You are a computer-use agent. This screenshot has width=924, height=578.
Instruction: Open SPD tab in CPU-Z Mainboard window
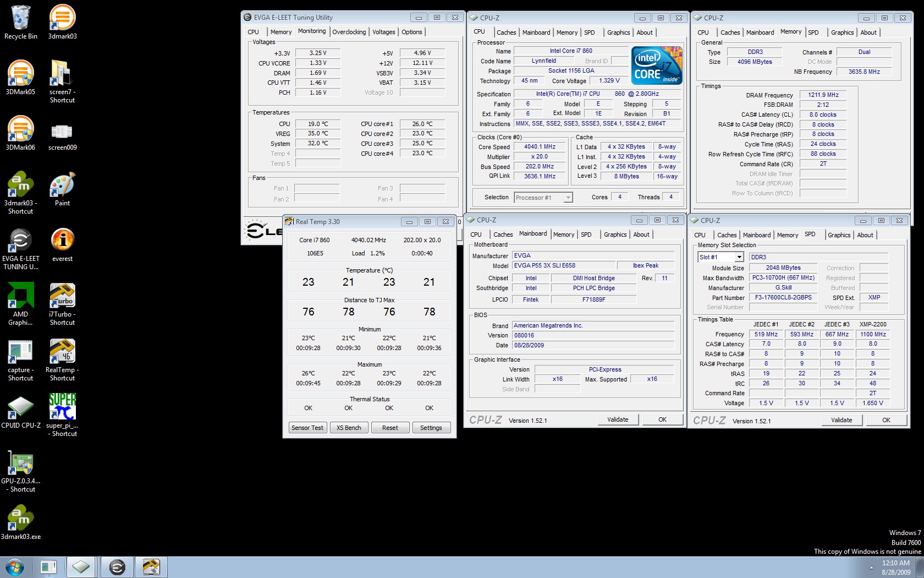point(586,235)
